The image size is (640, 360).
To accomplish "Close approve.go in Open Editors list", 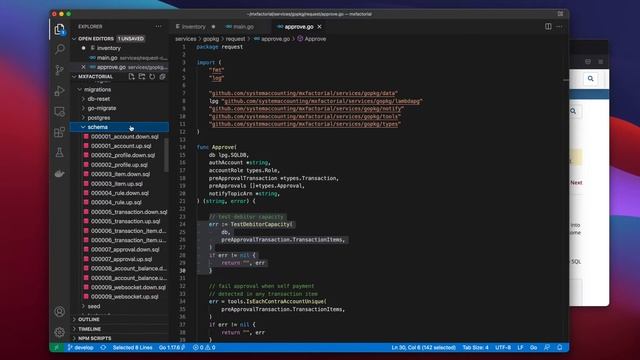I will coord(84,67).
